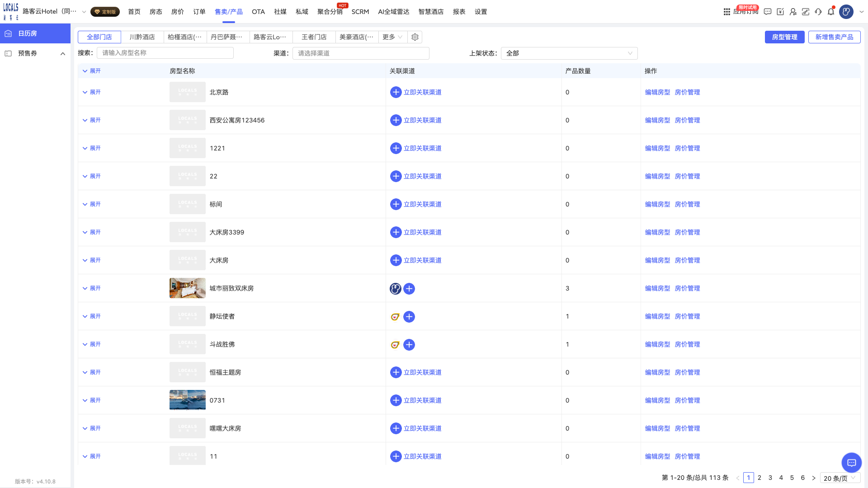Open customer service headset icon
This screenshot has width=868, height=488.
[x=818, y=12]
